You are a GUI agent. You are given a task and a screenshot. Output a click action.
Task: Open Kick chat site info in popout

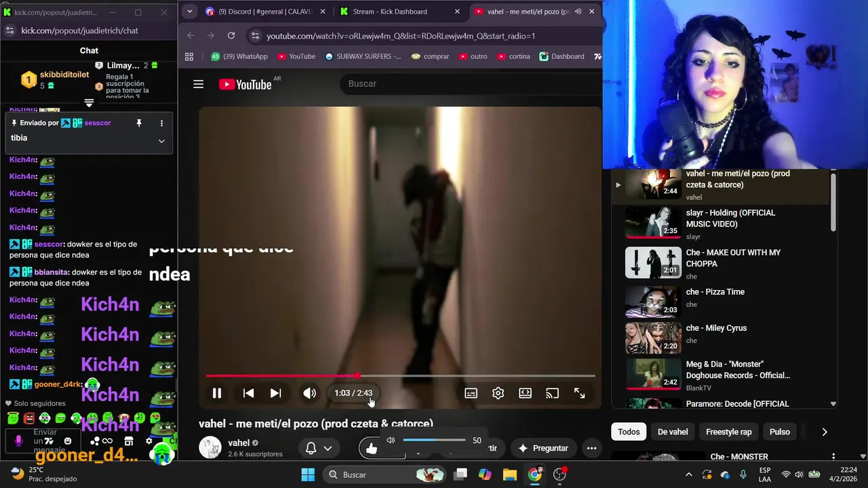(x=9, y=30)
